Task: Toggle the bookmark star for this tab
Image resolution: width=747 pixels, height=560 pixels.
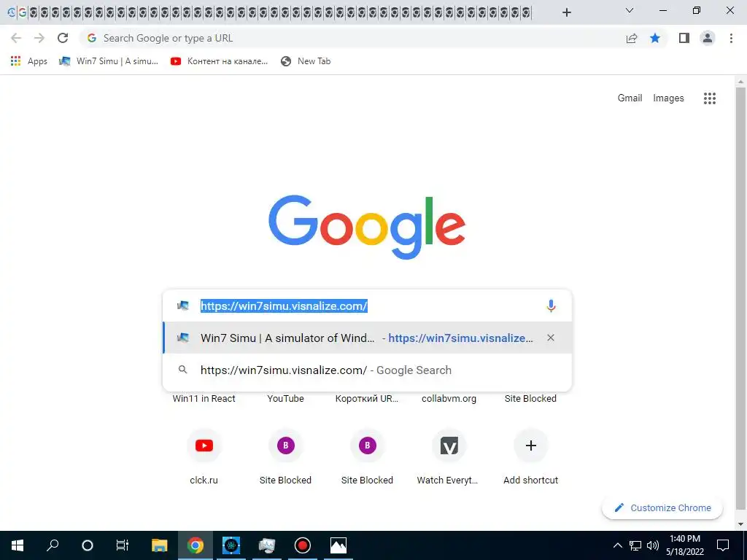Action: pyautogui.click(x=655, y=38)
